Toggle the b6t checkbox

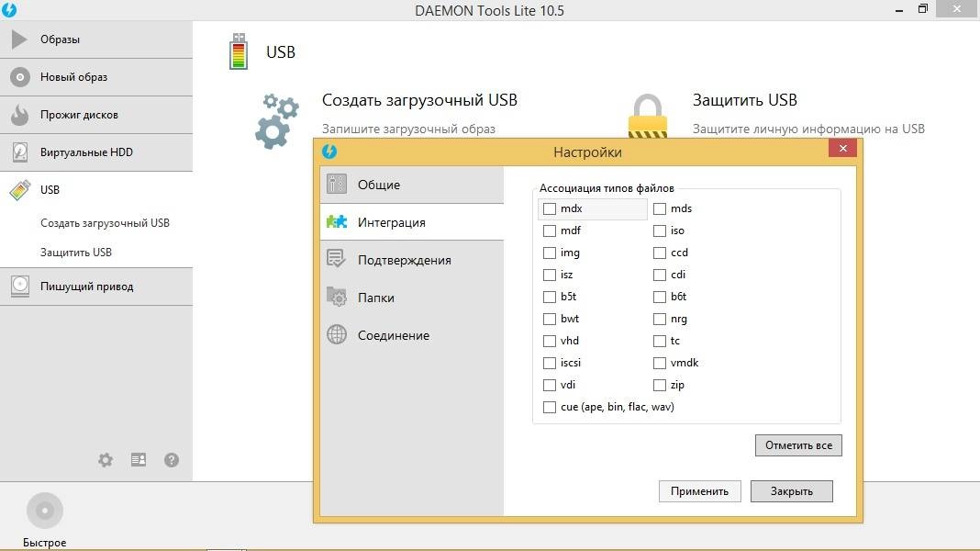(x=660, y=297)
